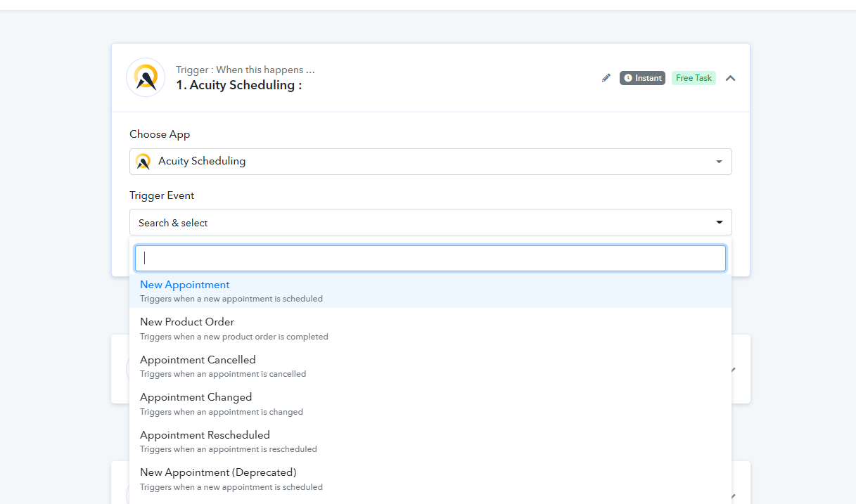
Task: Select New Appointment trigger event
Action: 430,291
